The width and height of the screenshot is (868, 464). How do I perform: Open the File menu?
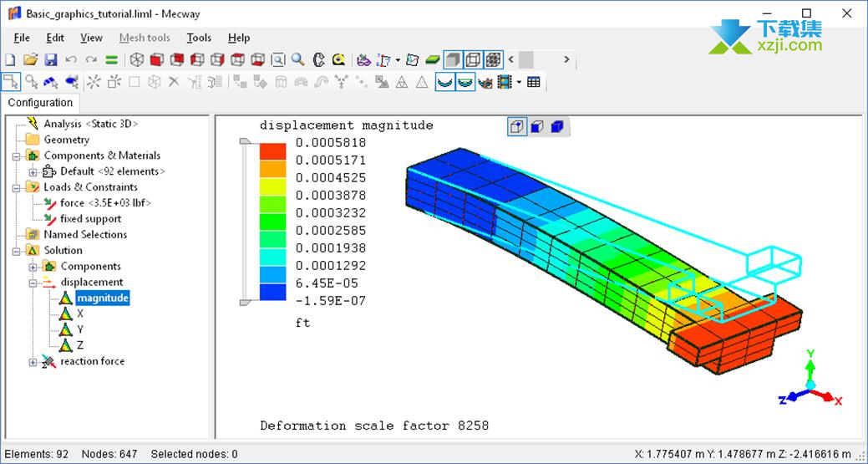tap(22, 38)
